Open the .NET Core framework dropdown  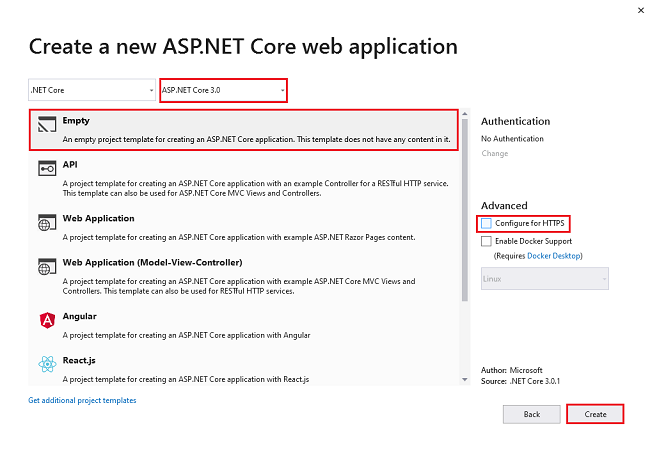pos(92,90)
